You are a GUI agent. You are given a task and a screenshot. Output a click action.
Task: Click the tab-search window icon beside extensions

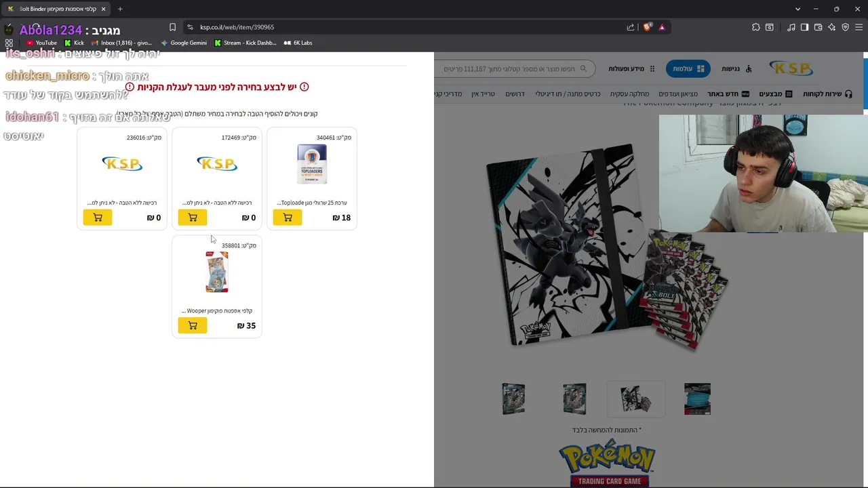(x=770, y=27)
